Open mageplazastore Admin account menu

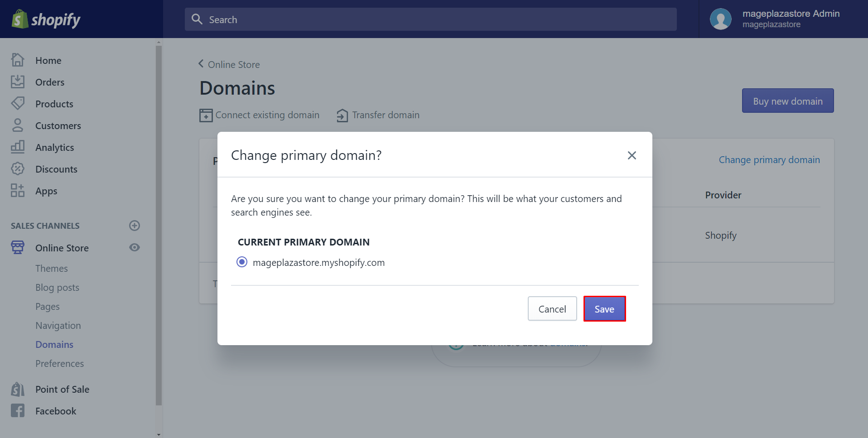775,19
